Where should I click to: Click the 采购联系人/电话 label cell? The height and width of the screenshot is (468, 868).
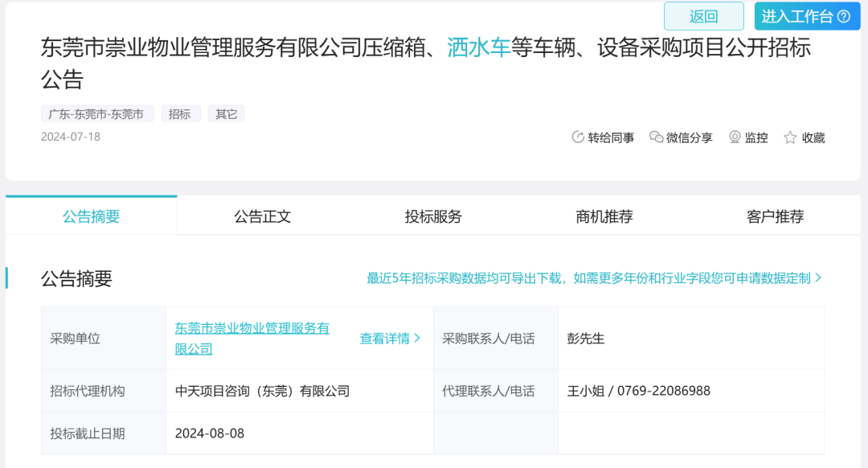coord(495,339)
